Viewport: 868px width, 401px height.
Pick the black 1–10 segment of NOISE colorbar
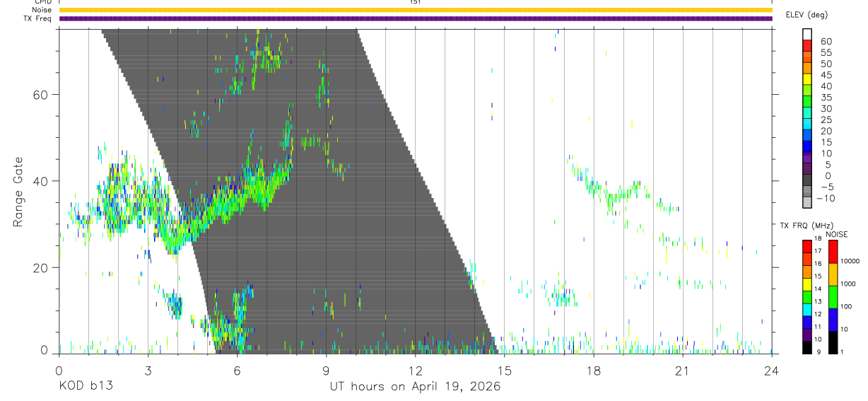pos(833,342)
